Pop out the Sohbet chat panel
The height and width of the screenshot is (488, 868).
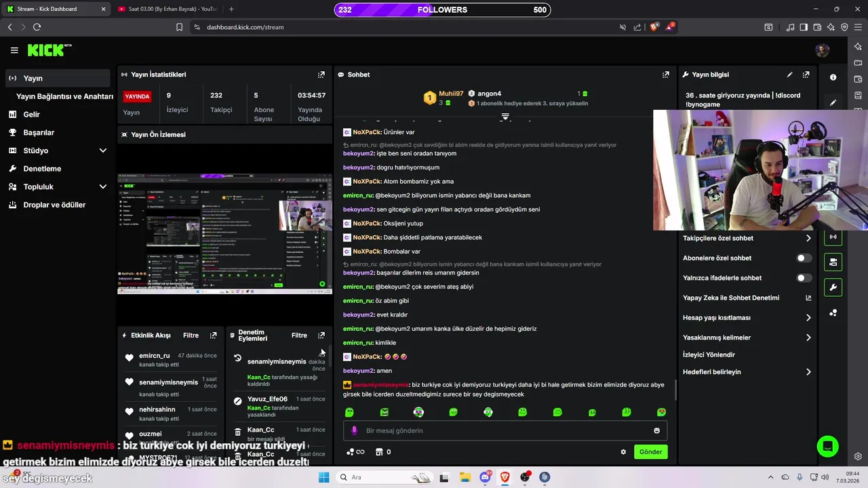666,75
